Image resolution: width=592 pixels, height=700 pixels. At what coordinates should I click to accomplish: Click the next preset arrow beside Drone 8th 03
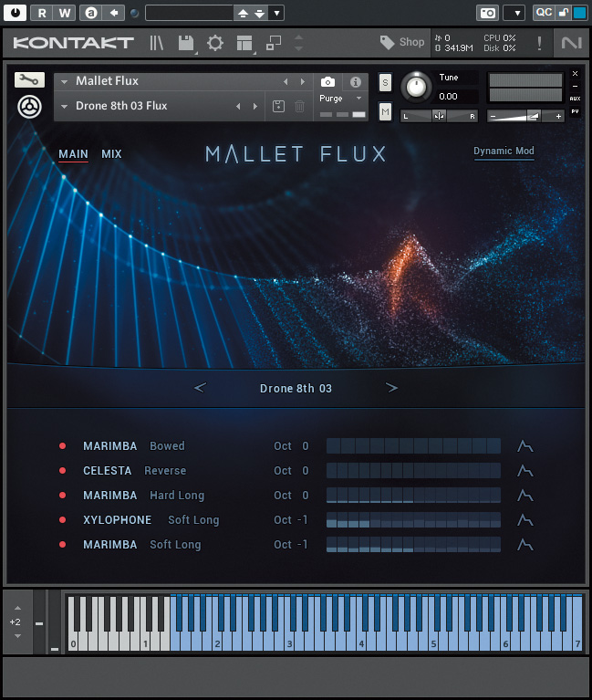click(391, 388)
